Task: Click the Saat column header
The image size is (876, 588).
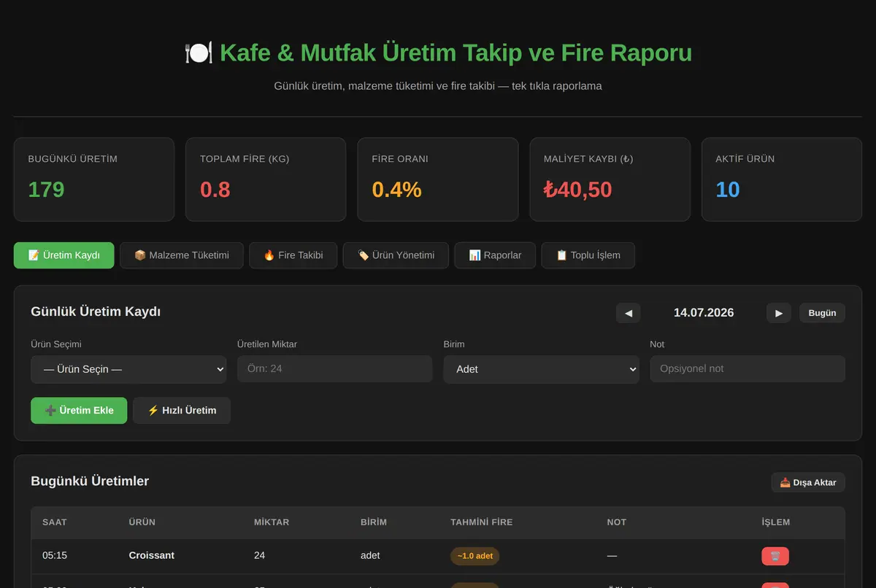Action: click(55, 522)
